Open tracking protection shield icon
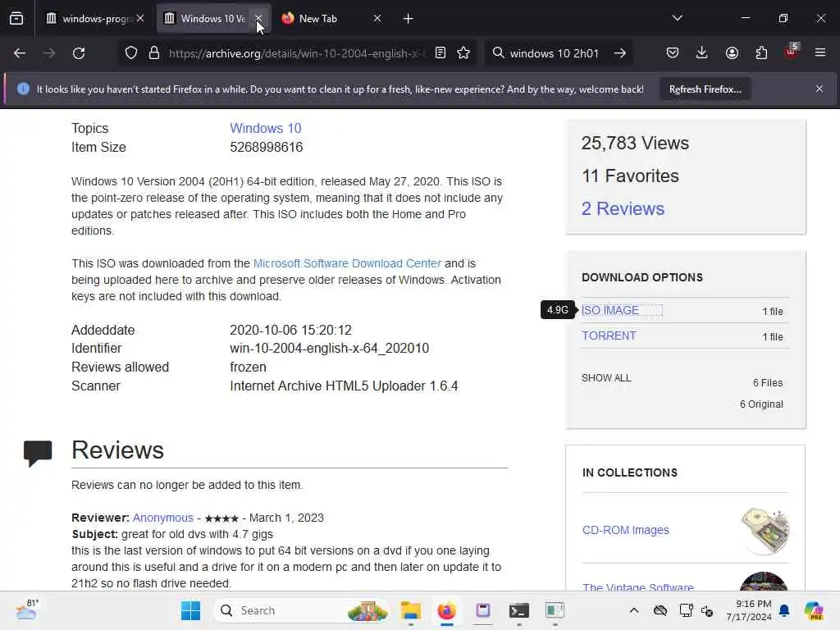Image resolution: width=840 pixels, height=630 pixels. pos(131,53)
